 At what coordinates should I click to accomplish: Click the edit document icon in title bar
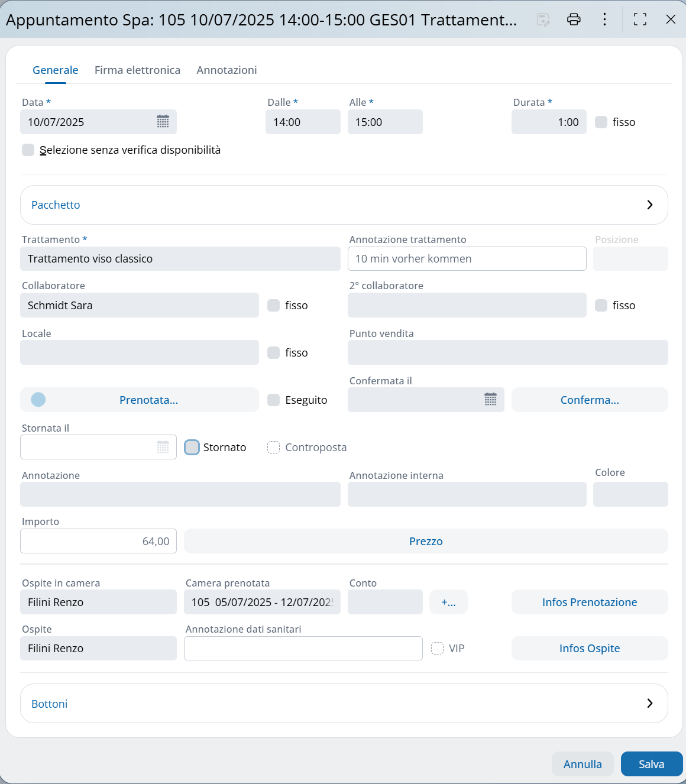(x=543, y=20)
